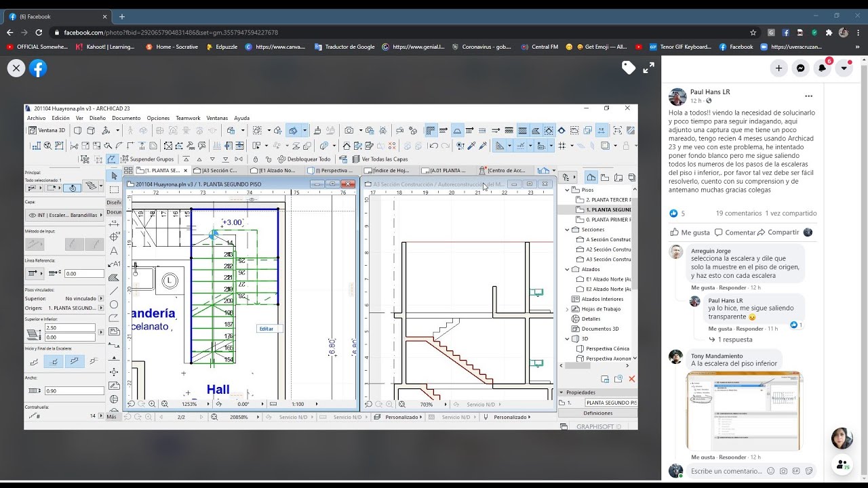
Task: Open the Opciones menu
Action: click(x=158, y=118)
